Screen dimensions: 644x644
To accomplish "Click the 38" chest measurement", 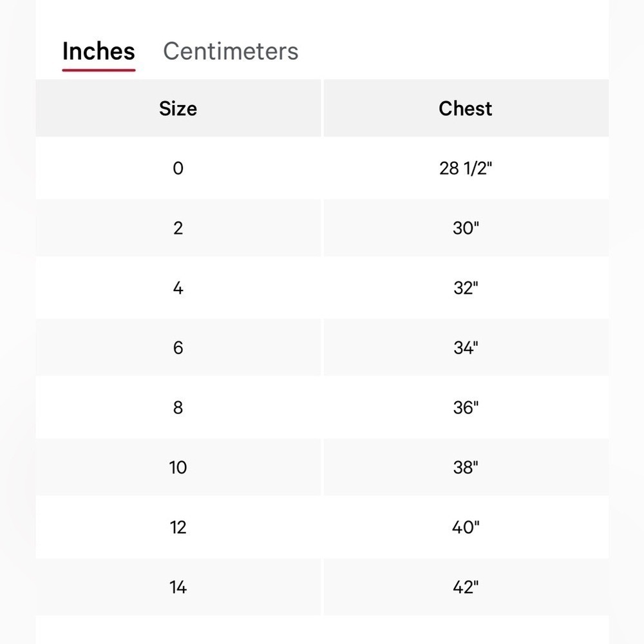I will tap(466, 467).
